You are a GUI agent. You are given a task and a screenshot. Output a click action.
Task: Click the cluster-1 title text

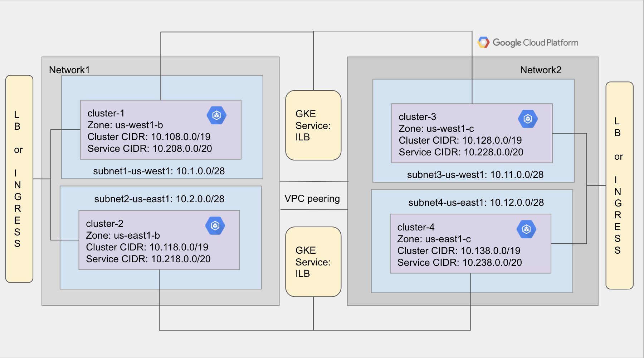point(106,113)
